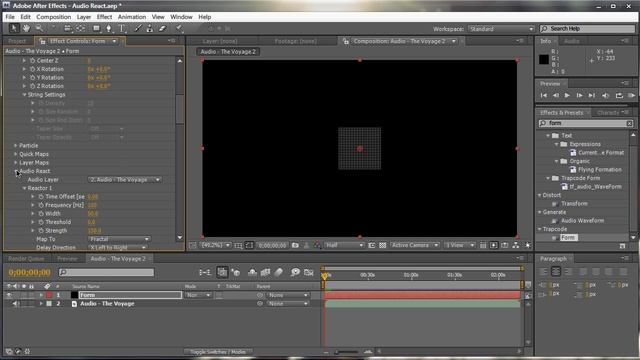The height and width of the screenshot is (360, 640).
Task: Open the Window menu
Action: click(x=181, y=17)
